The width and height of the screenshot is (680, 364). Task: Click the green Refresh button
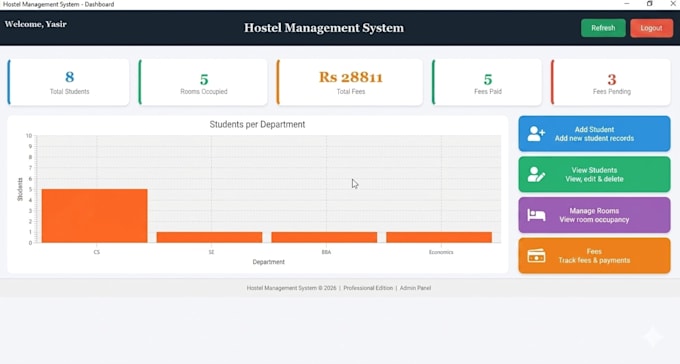pyautogui.click(x=603, y=28)
